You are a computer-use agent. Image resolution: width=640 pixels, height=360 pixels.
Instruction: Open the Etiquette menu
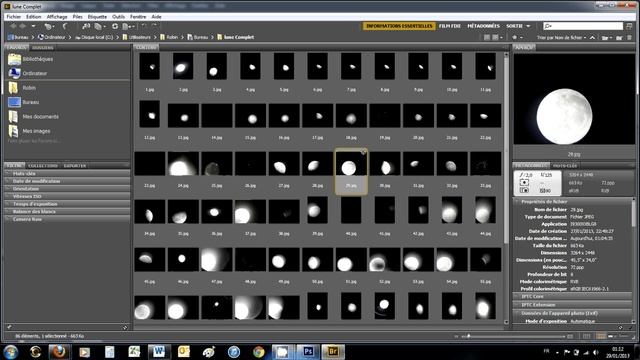pyautogui.click(x=97, y=17)
